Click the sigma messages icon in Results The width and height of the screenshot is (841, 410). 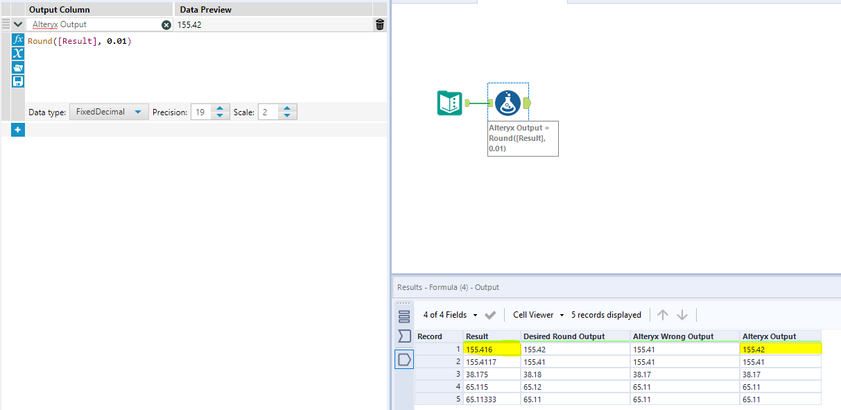coord(404,336)
